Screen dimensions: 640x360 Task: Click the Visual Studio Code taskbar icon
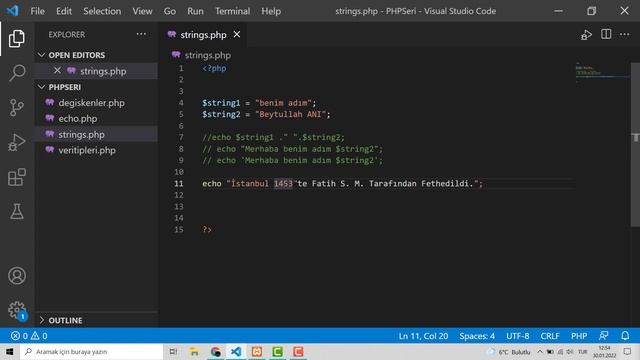click(236, 351)
